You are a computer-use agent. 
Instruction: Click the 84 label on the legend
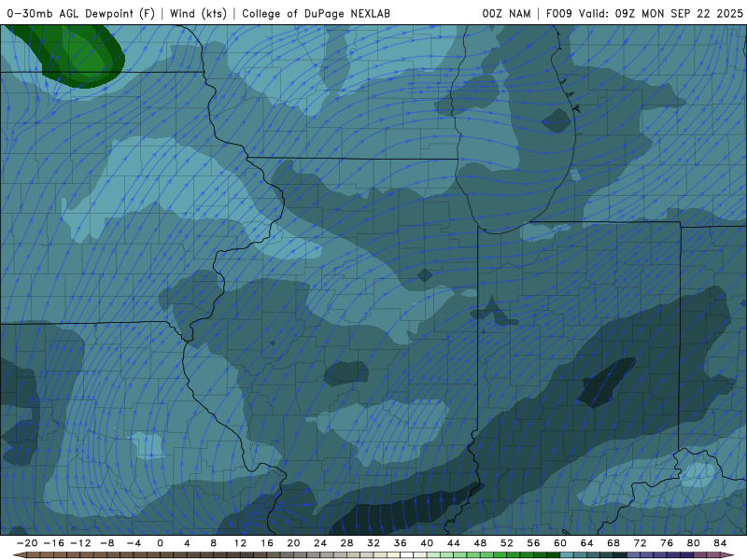coord(720,543)
